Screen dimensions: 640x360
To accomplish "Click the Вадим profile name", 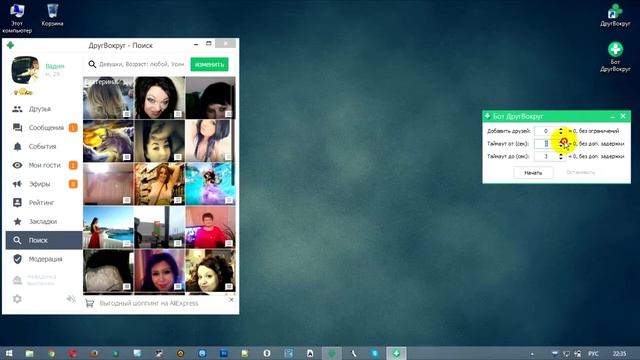I will pos(55,66).
